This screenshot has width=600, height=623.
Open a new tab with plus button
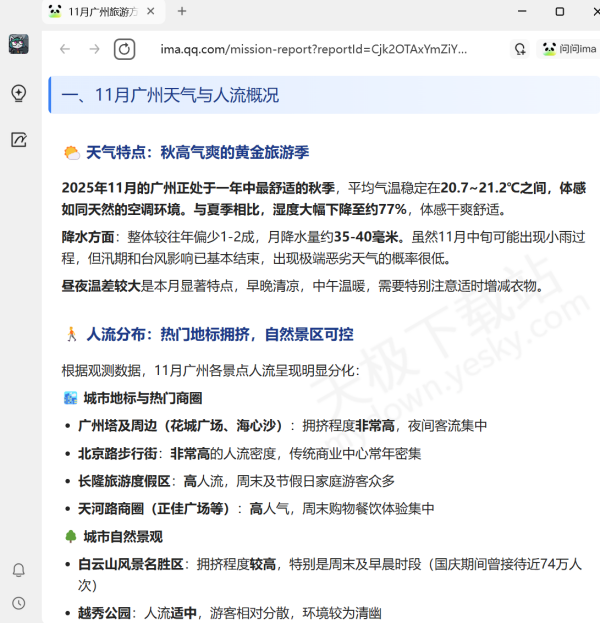tap(182, 11)
